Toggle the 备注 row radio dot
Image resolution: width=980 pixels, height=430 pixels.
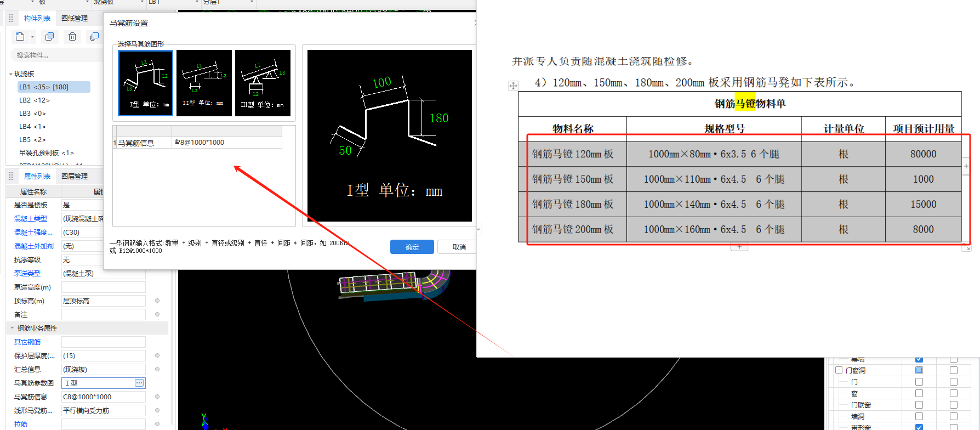pyautogui.click(x=157, y=314)
